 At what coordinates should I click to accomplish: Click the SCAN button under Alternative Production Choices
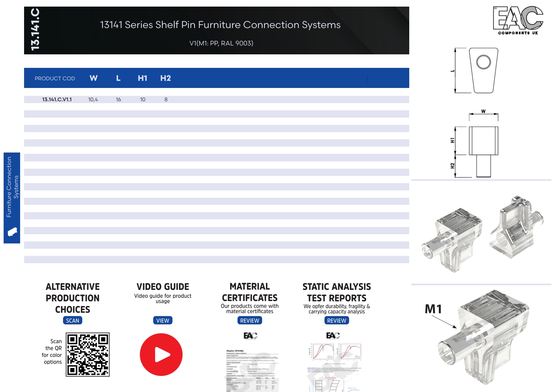click(73, 321)
